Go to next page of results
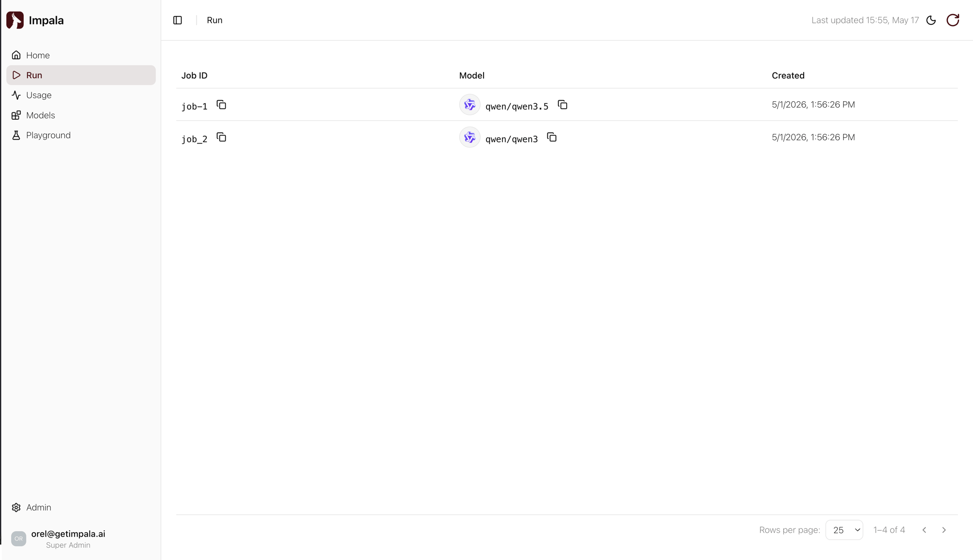 click(x=944, y=530)
